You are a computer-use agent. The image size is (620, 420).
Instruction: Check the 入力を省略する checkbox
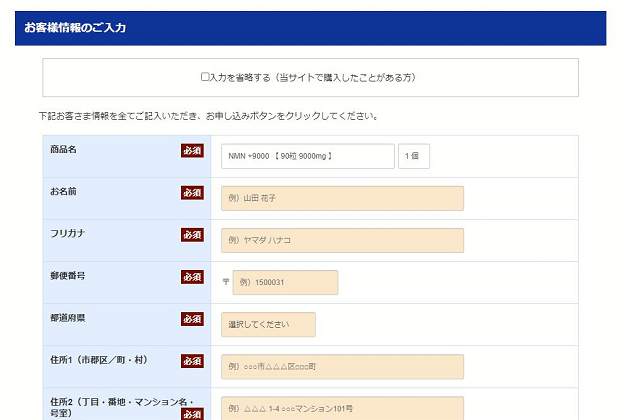tap(205, 77)
